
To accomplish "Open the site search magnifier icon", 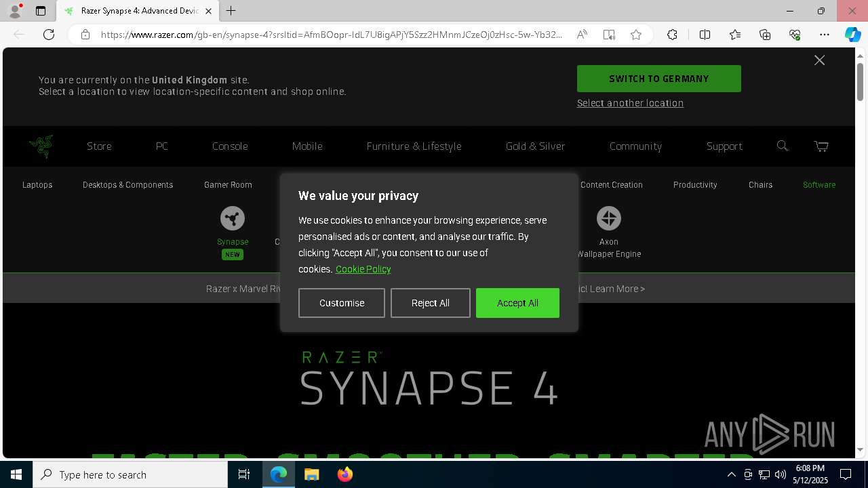I will coord(783,146).
